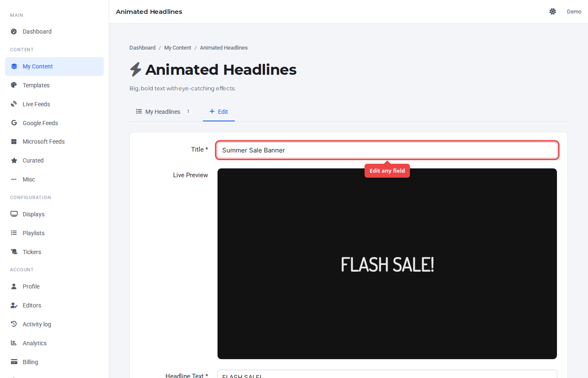Click the Headline Text input field

click(387, 374)
